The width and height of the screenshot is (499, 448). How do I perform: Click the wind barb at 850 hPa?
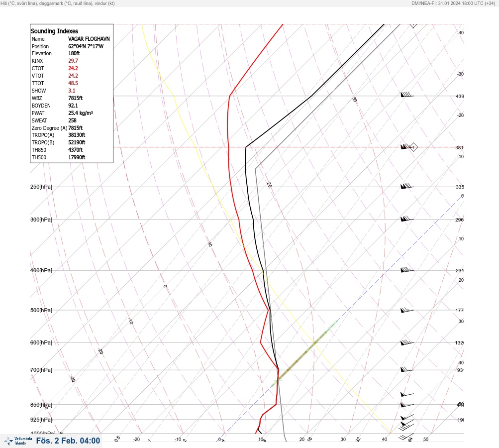pyautogui.click(x=407, y=405)
